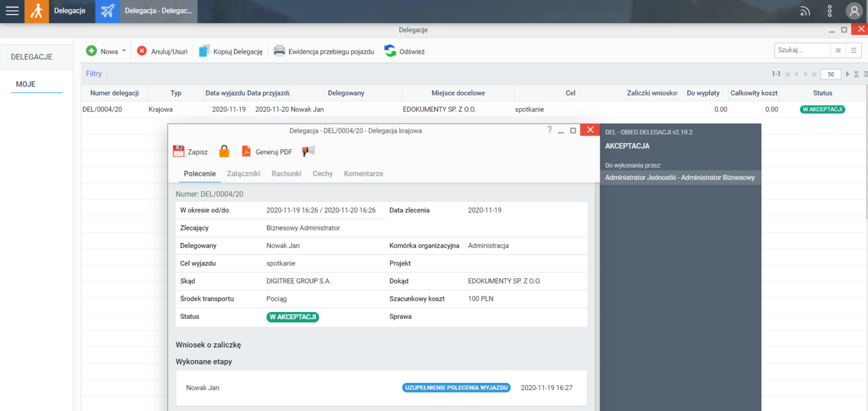Click the orange padlock icon
This screenshot has width=868, height=411.
[x=224, y=151]
